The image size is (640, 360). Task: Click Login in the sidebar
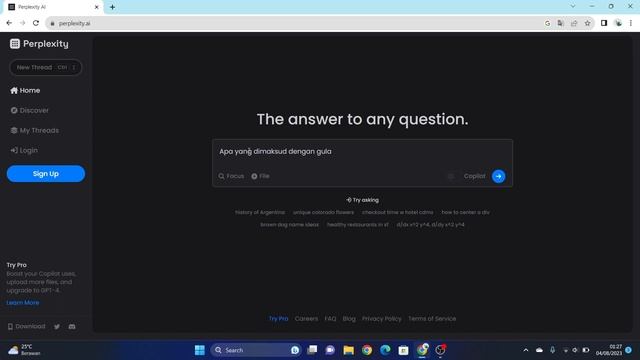click(x=24, y=150)
